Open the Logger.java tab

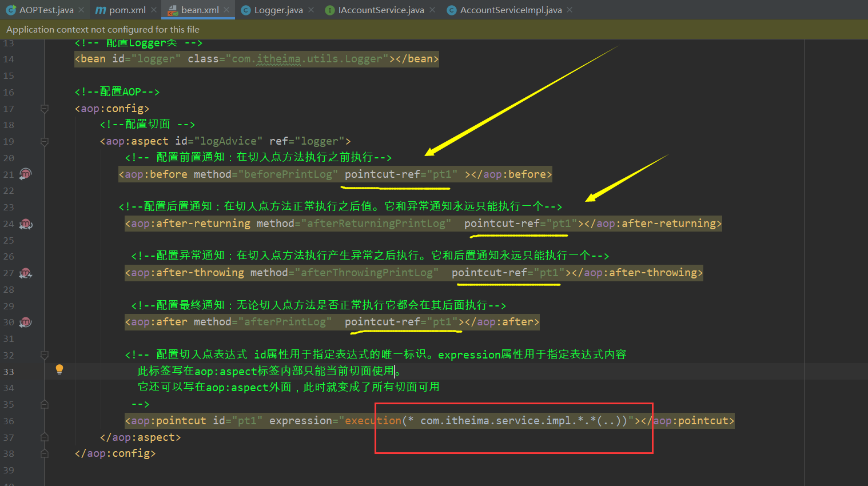click(278, 10)
